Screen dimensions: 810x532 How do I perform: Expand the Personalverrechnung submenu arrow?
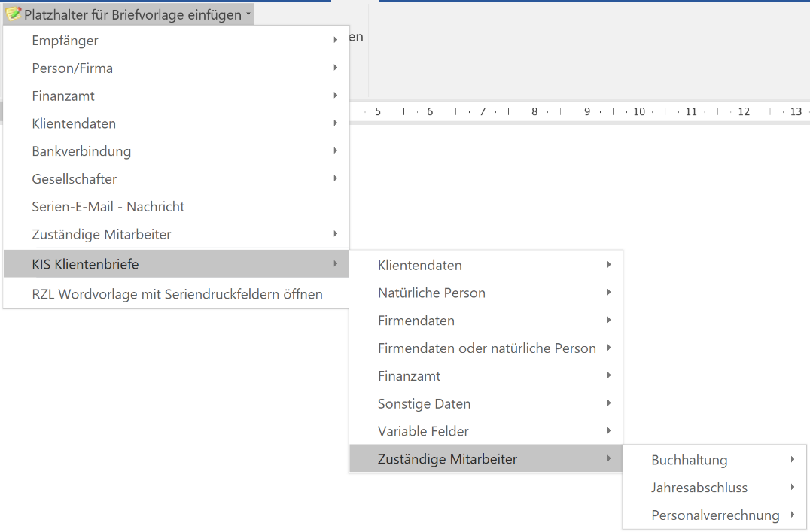tap(793, 515)
